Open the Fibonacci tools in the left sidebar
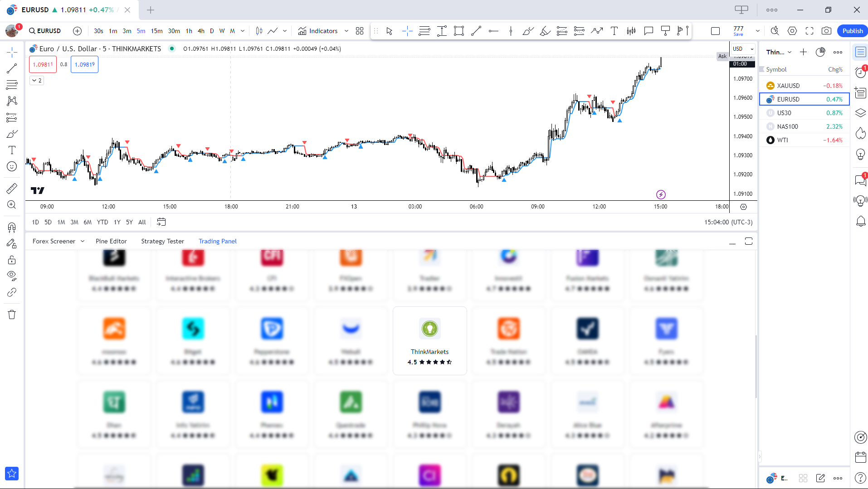This screenshot has width=868, height=489. (12, 85)
